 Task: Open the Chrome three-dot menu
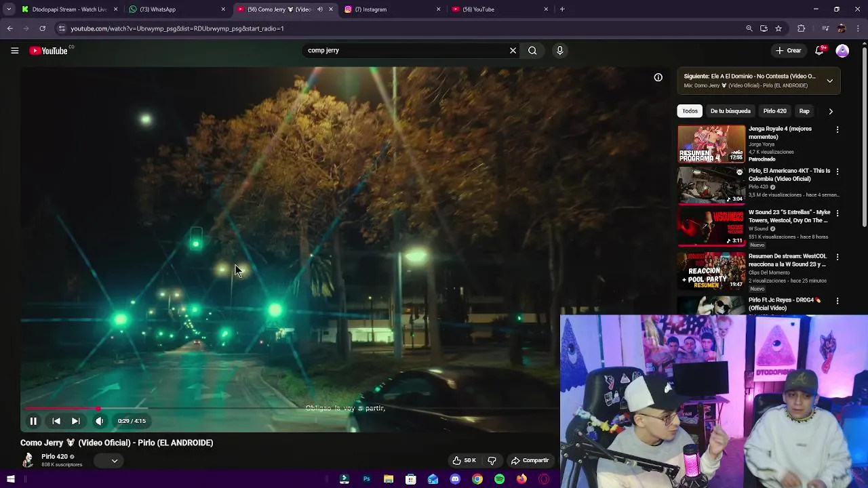pyautogui.click(x=859, y=28)
